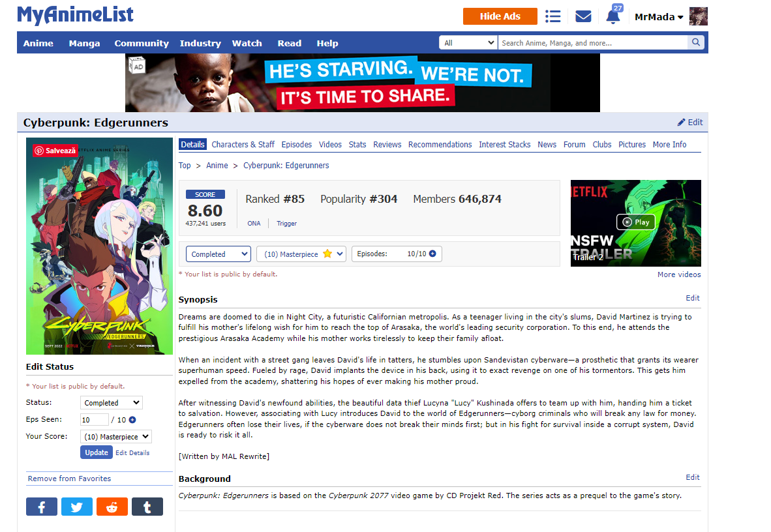The width and height of the screenshot is (771, 532).
Task: Click the Cyberpunk Edgerunners poster image
Action: tap(99, 246)
